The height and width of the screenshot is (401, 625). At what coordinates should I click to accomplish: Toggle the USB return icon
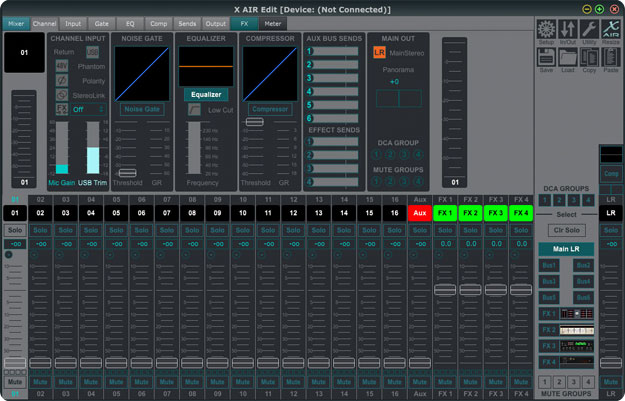pos(92,52)
